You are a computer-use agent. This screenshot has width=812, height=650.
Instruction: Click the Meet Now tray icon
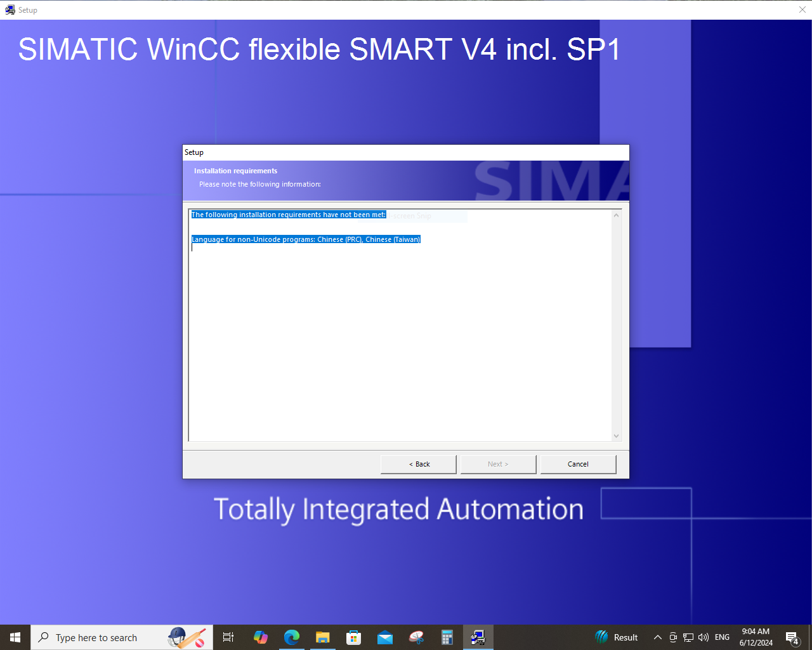673,637
